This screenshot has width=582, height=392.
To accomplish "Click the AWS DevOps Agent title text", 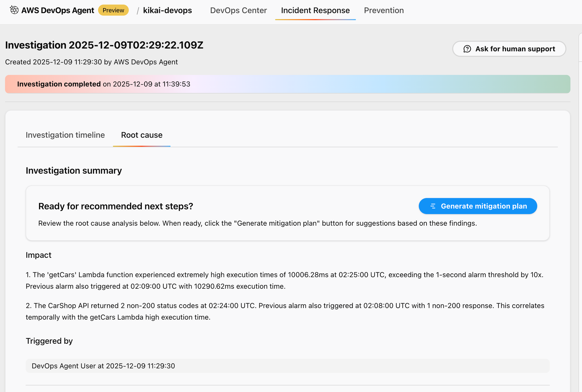I will pyautogui.click(x=58, y=10).
